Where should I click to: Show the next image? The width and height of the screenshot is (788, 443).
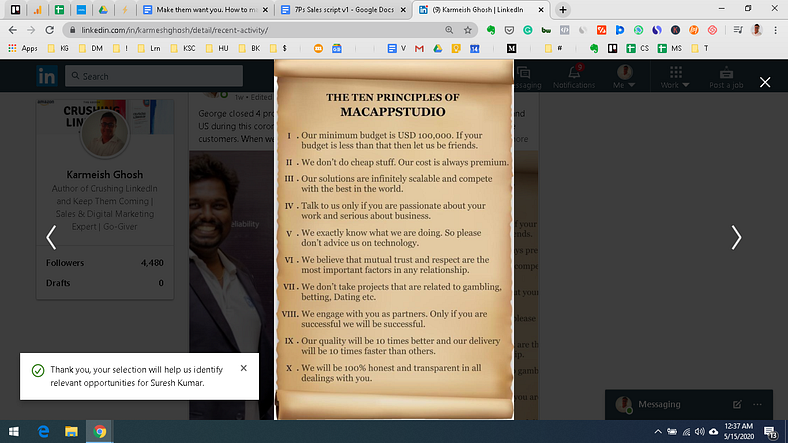click(x=736, y=237)
